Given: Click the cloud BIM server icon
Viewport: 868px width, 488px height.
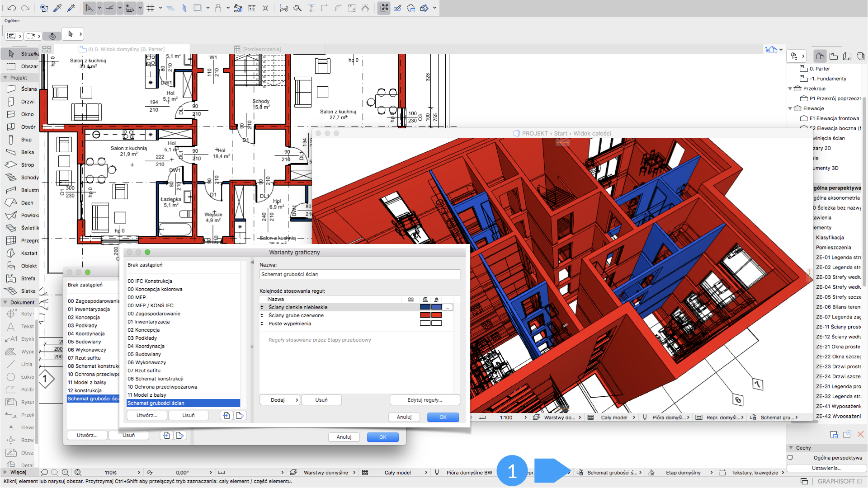Looking at the screenshot, I should [x=411, y=8].
